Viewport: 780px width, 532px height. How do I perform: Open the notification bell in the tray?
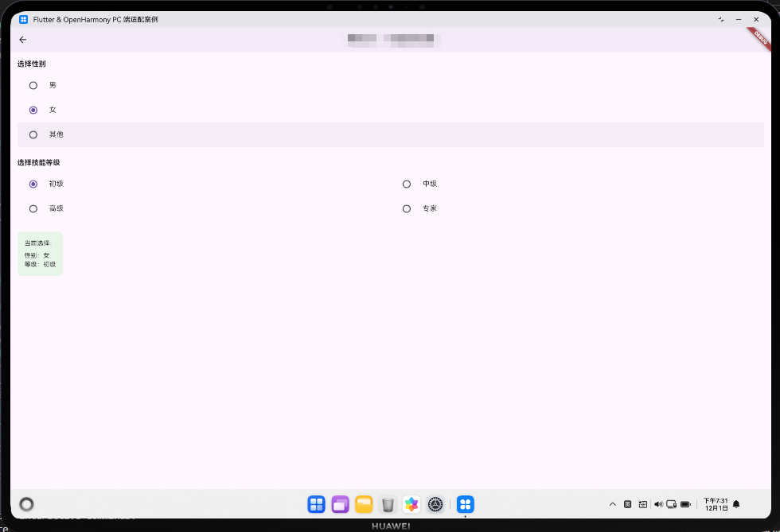click(736, 504)
